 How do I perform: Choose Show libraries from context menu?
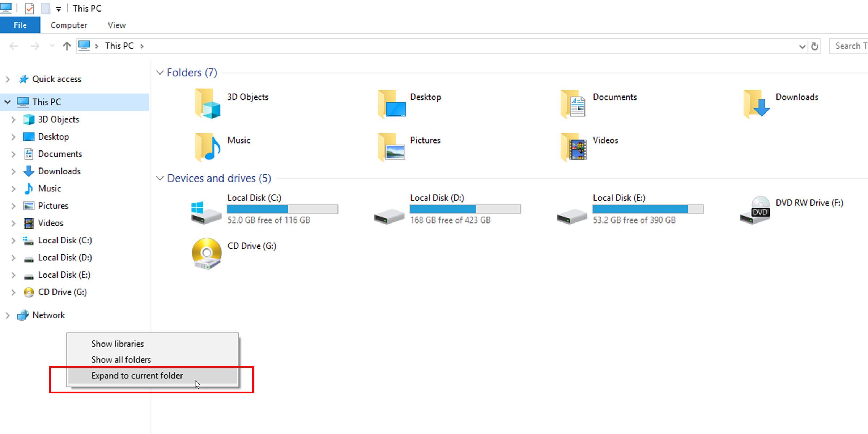[x=153, y=344]
